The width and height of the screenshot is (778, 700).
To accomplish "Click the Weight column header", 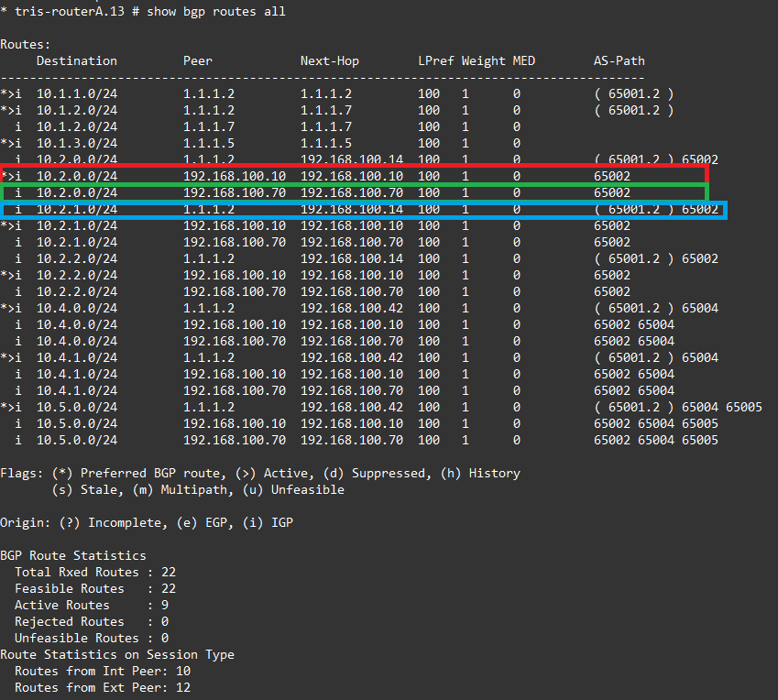I will [x=483, y=60].
